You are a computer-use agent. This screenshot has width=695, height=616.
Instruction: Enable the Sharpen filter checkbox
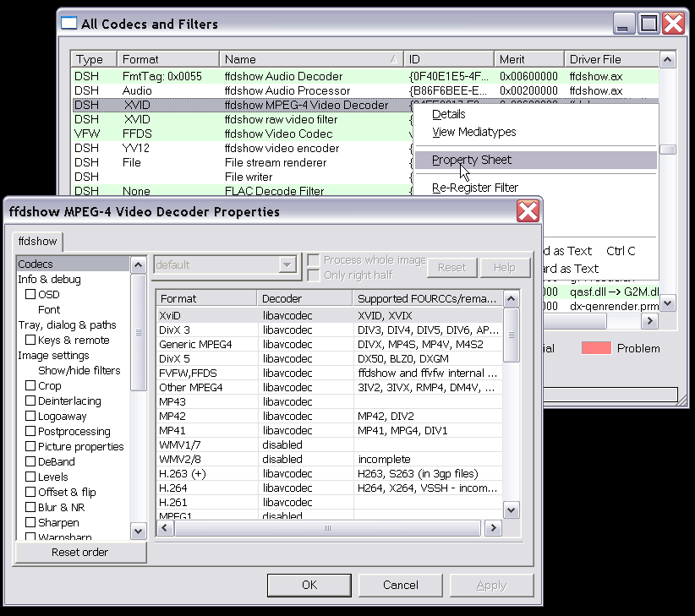[30, 522]
